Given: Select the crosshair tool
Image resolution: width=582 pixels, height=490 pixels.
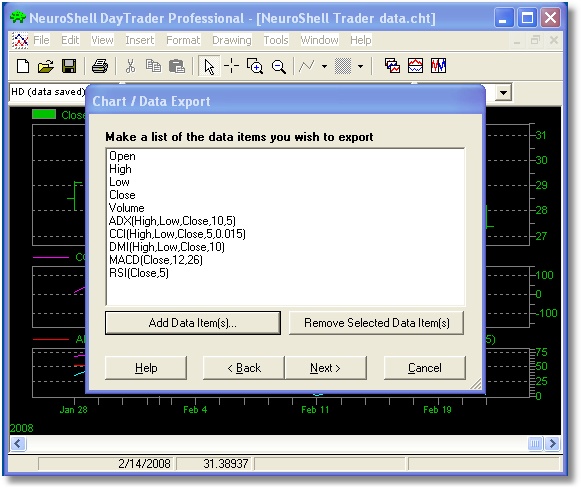Looking at the screenshot, I should (232, 66).
